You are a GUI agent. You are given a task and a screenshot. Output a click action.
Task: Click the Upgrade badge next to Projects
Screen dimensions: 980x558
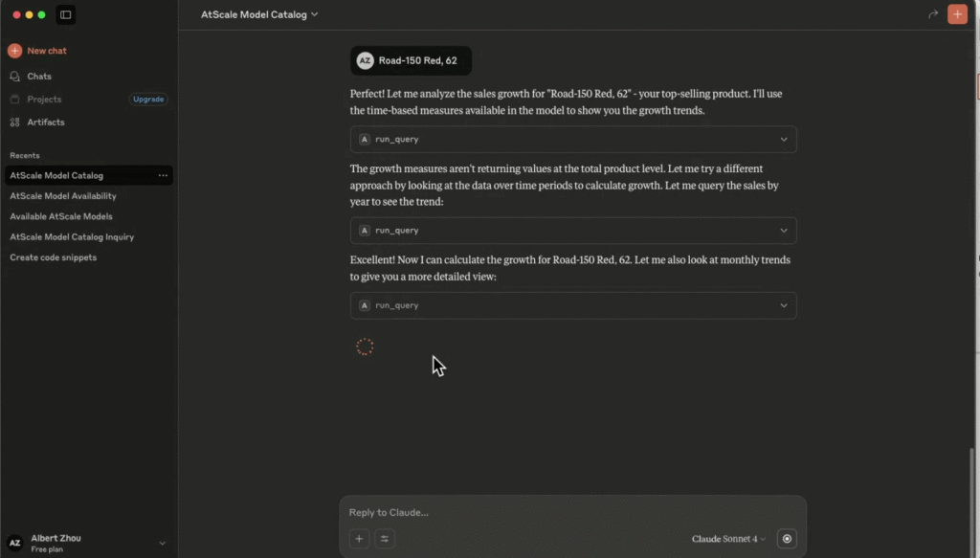[x=148, y=99]
